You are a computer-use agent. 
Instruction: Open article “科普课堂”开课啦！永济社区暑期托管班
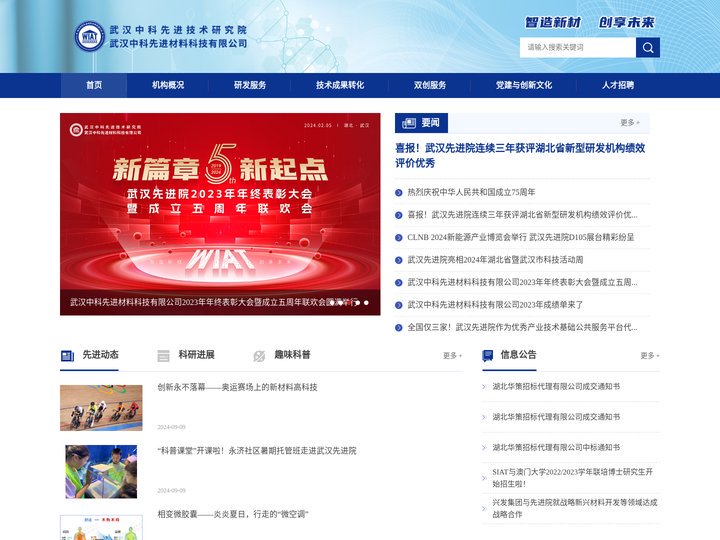click(257, 451)
